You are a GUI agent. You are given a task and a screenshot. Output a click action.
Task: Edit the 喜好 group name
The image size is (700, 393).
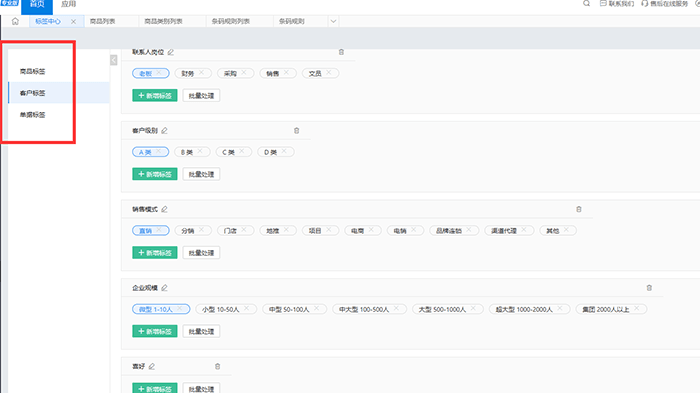(x=152, y=367)
